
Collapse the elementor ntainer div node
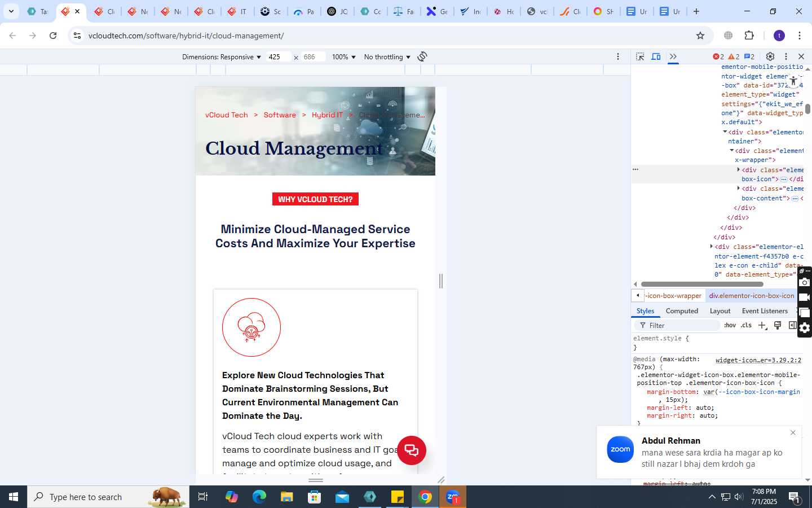(x=725, y=132)
